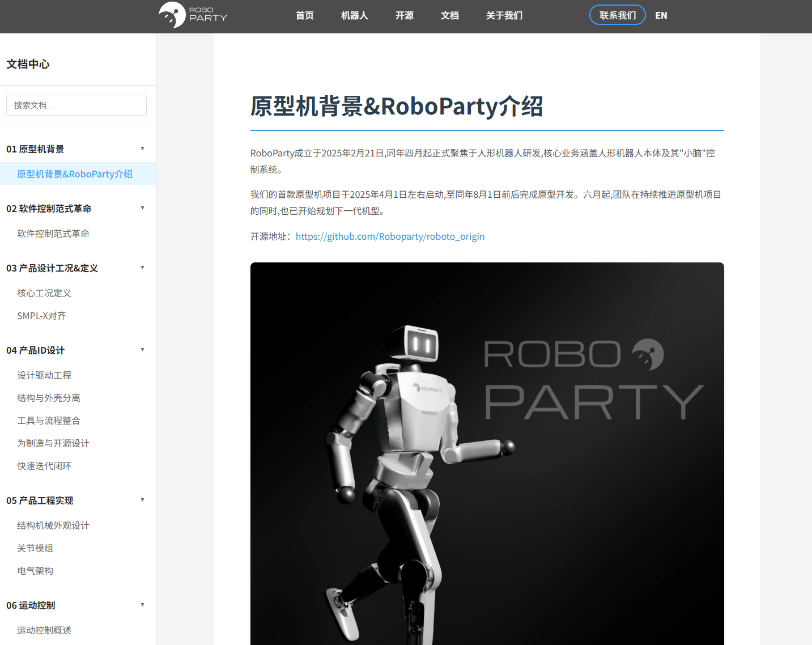Select 原型机背景&RoboParty介绍 in the sidebar
The height and width of the screenshot is (645, 812).
74,173
